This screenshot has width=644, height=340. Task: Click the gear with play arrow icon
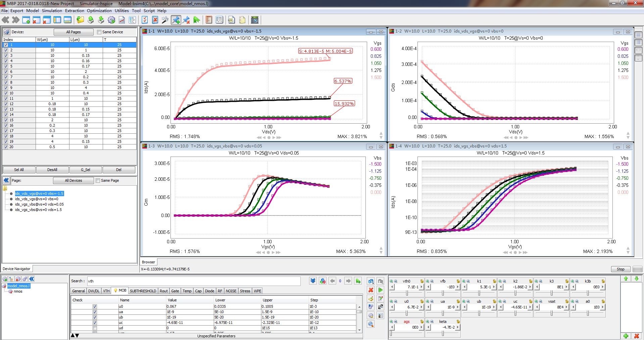pyautogui.click(x=111, y=20)
